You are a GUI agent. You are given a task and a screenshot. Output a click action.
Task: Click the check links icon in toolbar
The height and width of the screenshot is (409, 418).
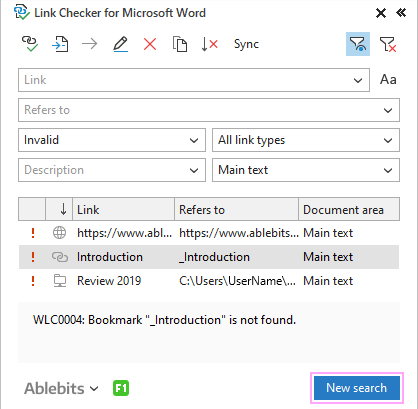click(x=30, y=44)
